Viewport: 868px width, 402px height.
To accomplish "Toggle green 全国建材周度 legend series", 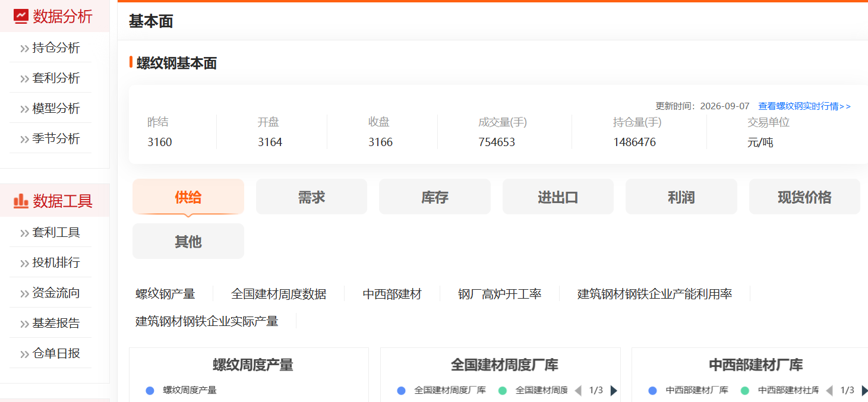I will (533, 390).
